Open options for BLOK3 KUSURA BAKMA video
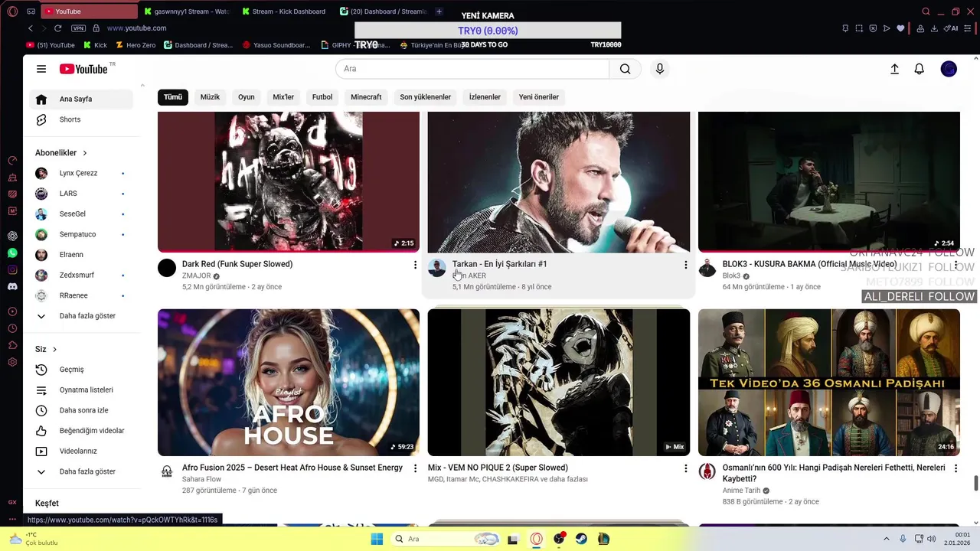This screenshot has width=980, height=551. pyautogui.click(x=955, y=265)
